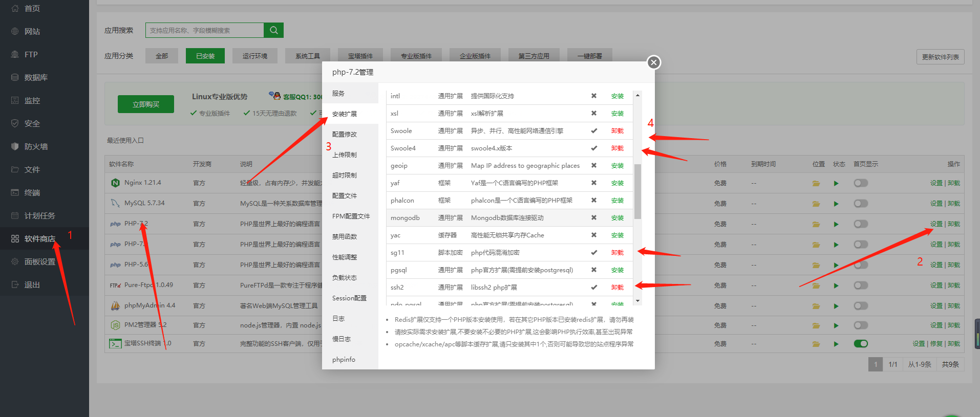Open the 安全 shield sidebar icon
This screenshot has height=417, width=980.
point(15,123)
